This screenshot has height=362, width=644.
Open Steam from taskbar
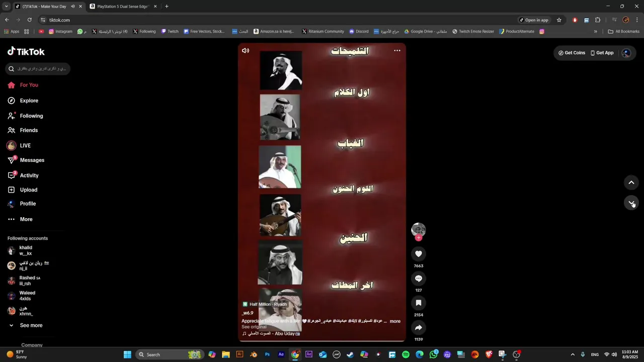tap(350, 354)
